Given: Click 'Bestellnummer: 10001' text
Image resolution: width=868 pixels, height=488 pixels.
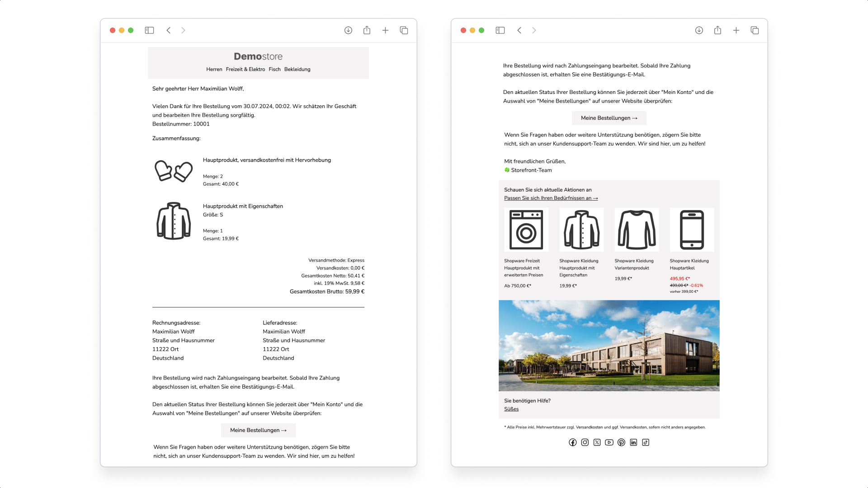Looking at the screenshot, I should [x=181, y=124].
